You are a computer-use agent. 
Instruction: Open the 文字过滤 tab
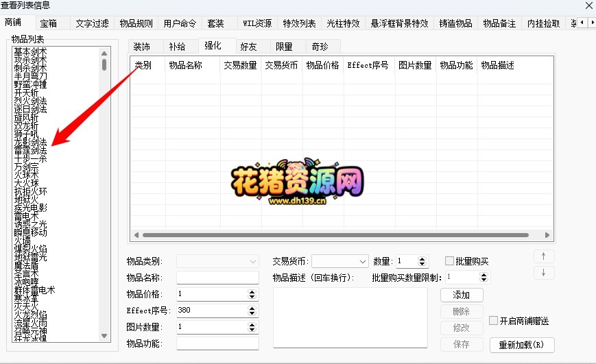click(x=92, y=23)
